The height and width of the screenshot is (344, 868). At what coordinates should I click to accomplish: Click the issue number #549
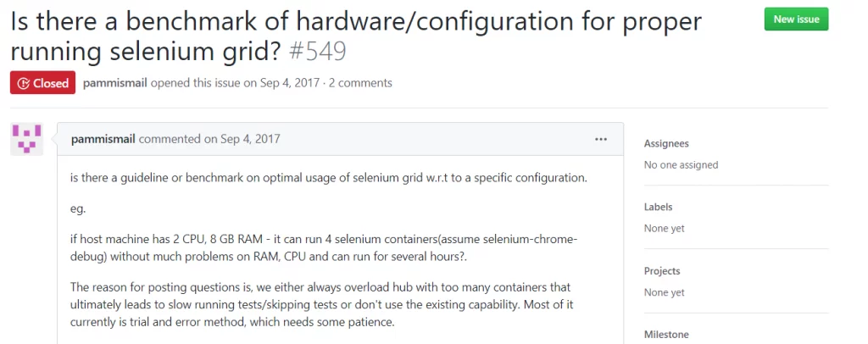(318, 52)
